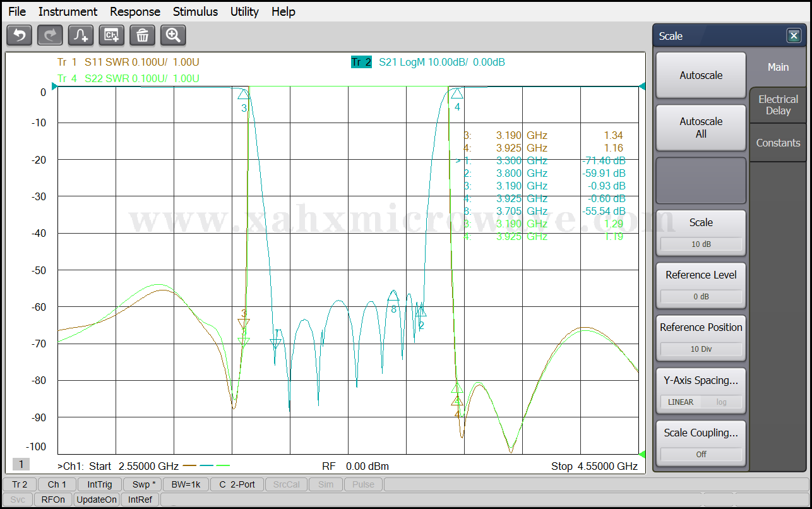
Task: Close the Scale panel
Action: click(794, 36)
